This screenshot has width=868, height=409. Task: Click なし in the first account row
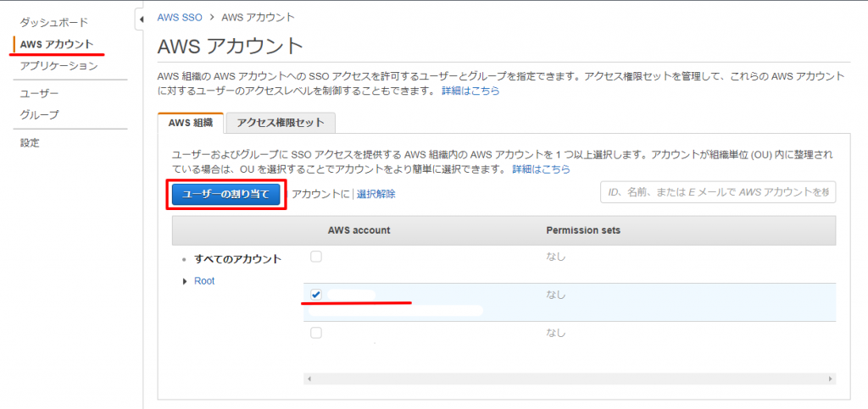[556, 257]
